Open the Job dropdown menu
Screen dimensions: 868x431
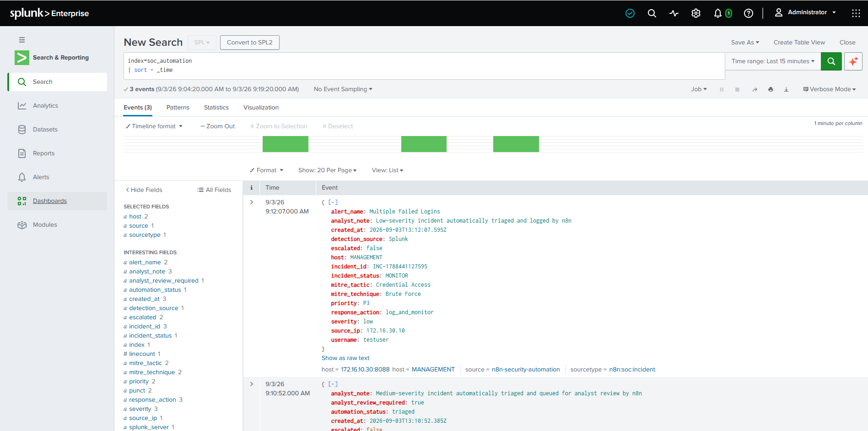point(699,89)
